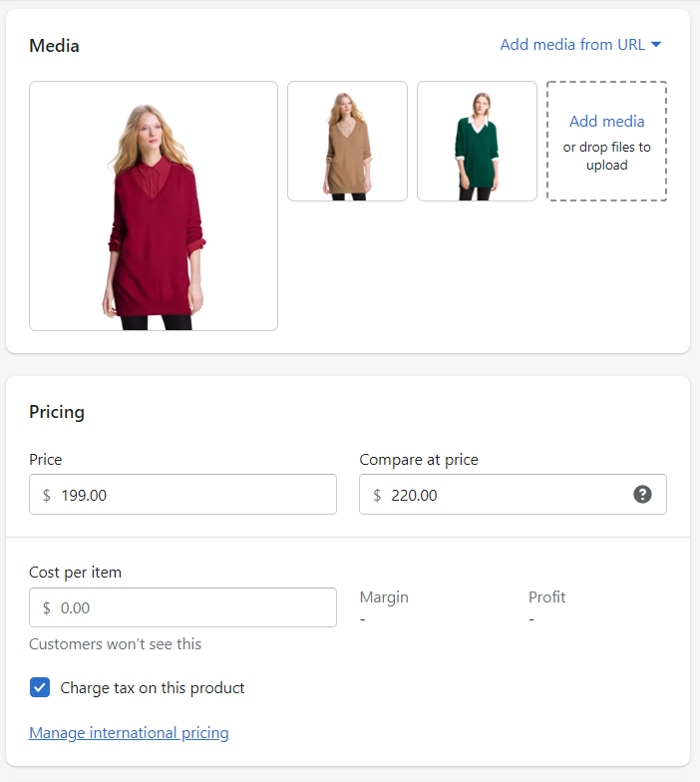Click the Price input field
700x782 pixels.
click(183, 495)
